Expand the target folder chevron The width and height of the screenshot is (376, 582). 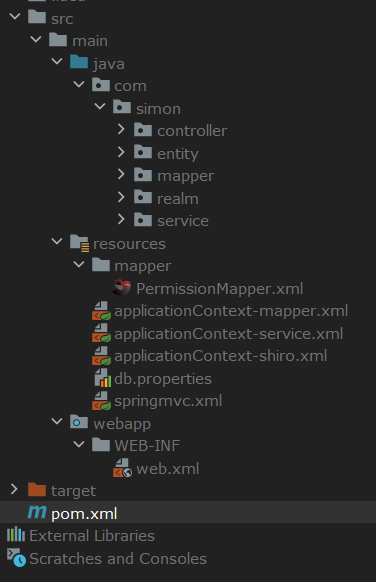coord(14,489)
